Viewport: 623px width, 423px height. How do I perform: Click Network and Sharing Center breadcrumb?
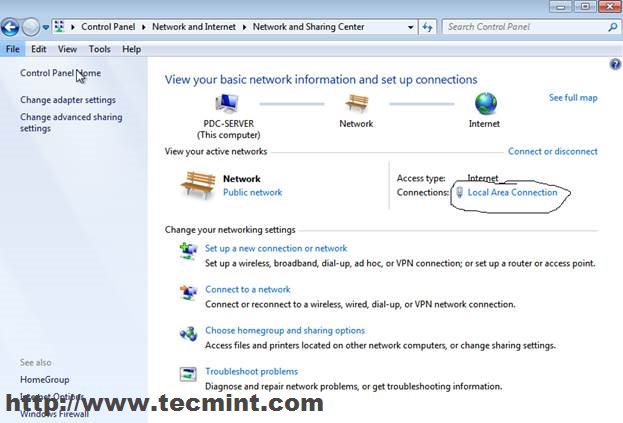tap(308, 27)
